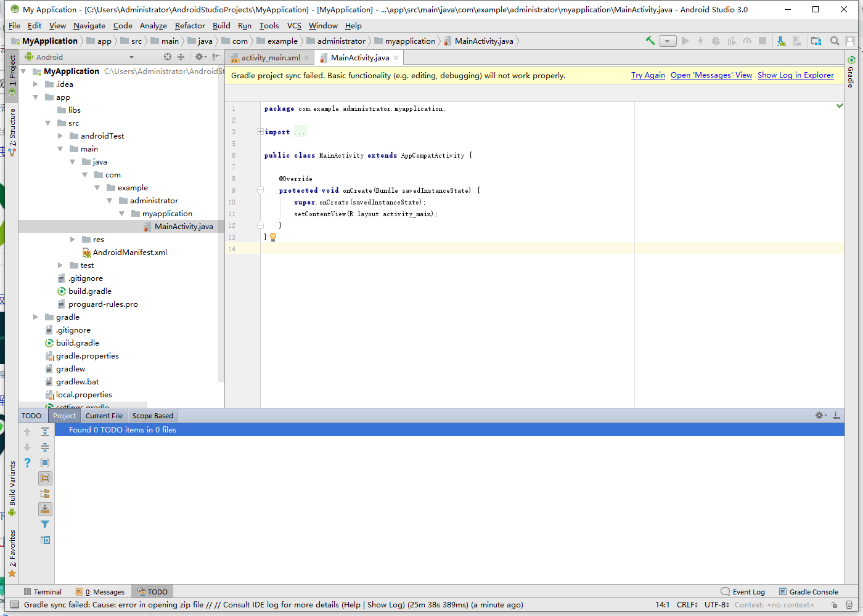Click the Expand All icon in the TODO panel
Image resolution: width=863 pixels, height=616 pixels.
(45, 432)
